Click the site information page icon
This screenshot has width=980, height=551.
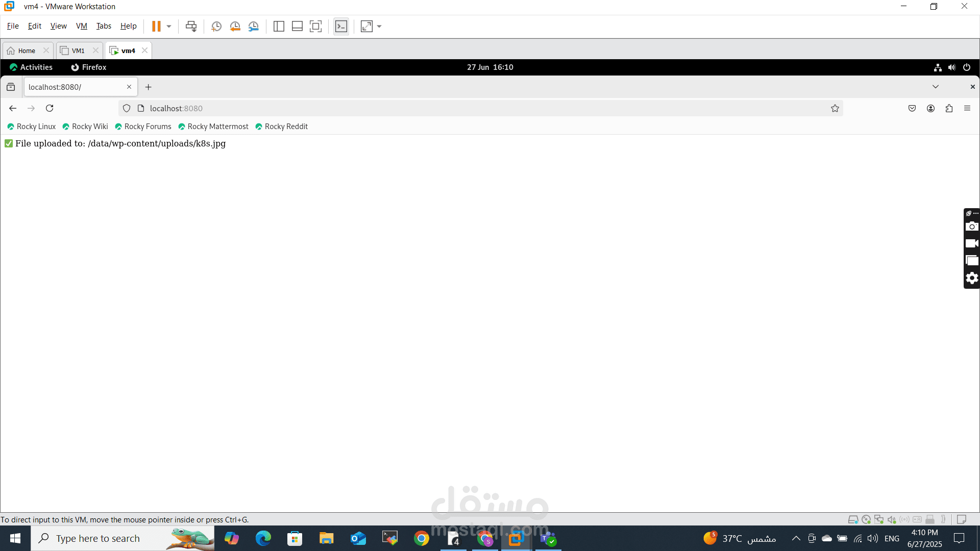[x=141, y=108]
